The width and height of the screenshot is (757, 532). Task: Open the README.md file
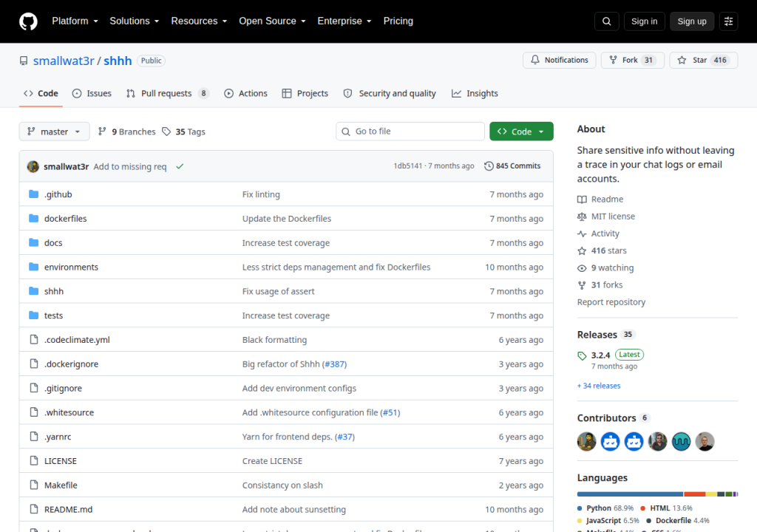(x=68, y=509)
